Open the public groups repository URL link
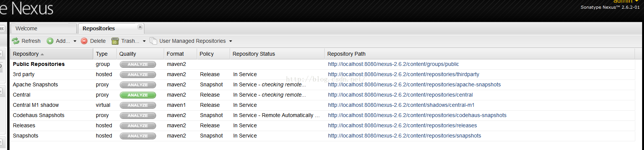 393,64
